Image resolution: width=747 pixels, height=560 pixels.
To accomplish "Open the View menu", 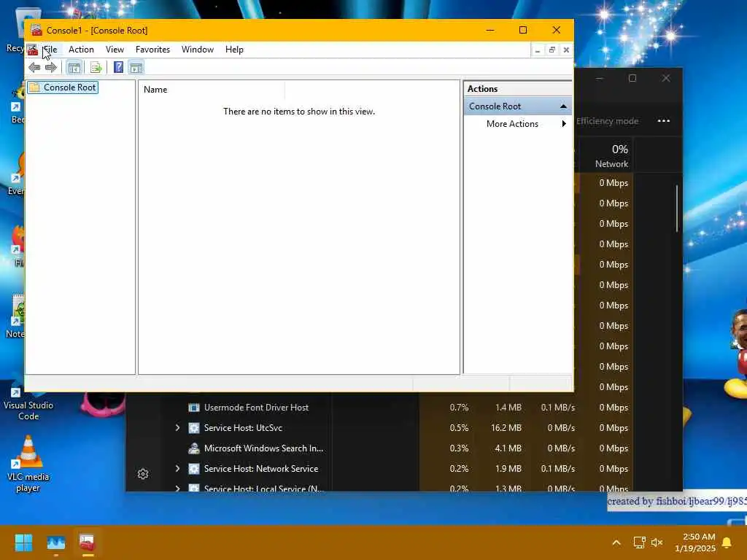I will (x=115, y=50).
